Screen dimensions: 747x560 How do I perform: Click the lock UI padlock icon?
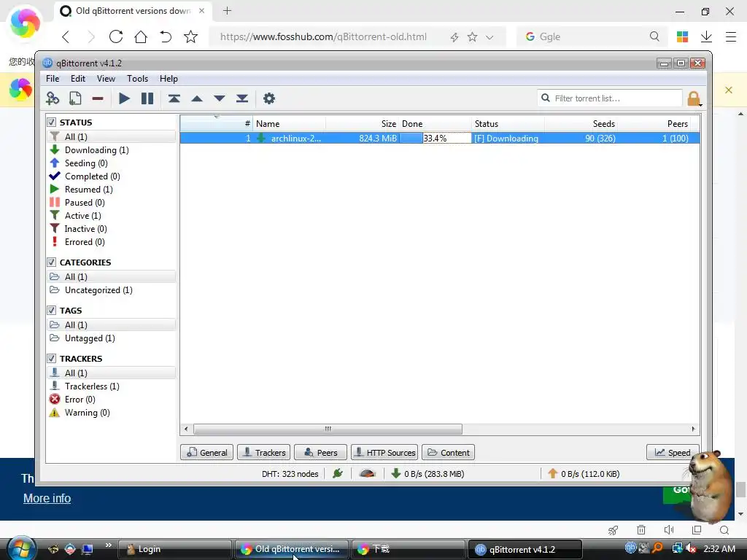tap(694, 98)
